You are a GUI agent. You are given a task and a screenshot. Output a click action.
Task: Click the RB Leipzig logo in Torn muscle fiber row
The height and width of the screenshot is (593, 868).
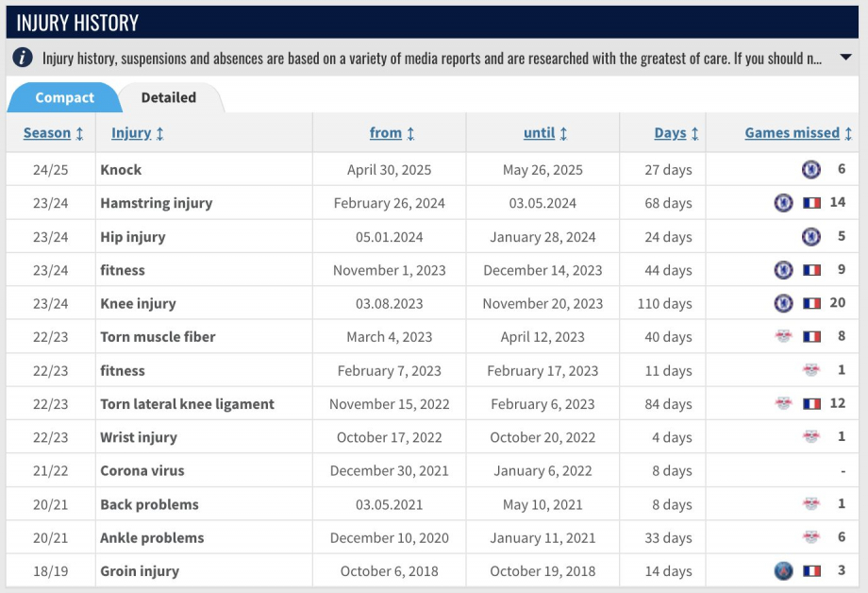[783, 337]
